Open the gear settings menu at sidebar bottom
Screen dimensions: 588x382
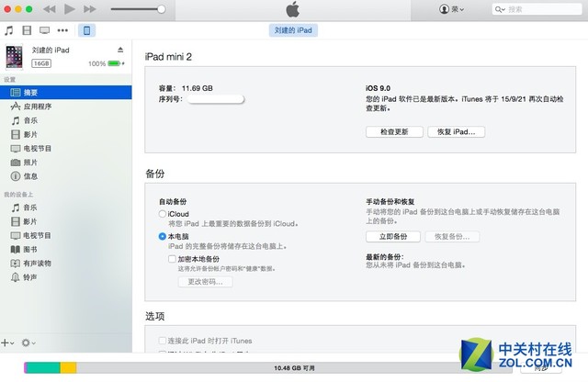[x=28, y=343]
